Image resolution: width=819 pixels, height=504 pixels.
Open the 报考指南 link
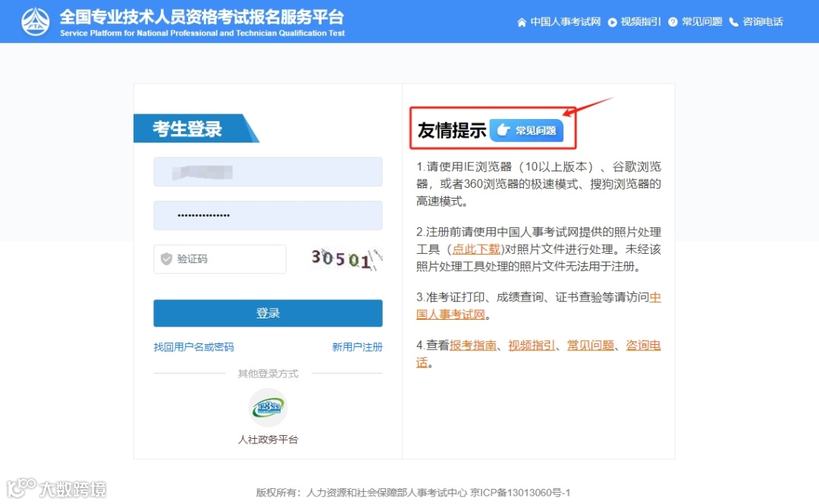pyautogui.click(x=472, y=346)
